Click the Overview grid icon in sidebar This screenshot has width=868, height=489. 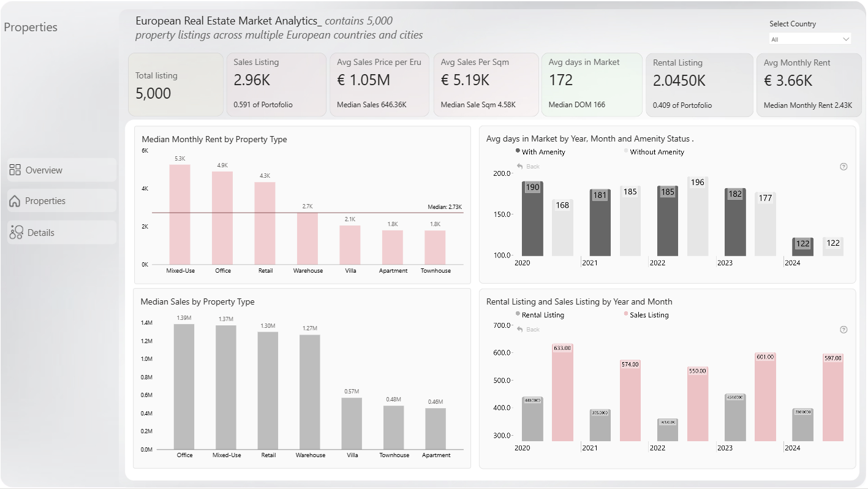(15, 170)
